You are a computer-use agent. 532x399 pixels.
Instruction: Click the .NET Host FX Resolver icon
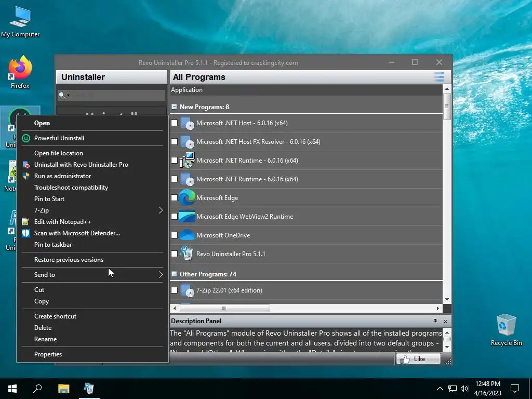(x=187, y=142)
